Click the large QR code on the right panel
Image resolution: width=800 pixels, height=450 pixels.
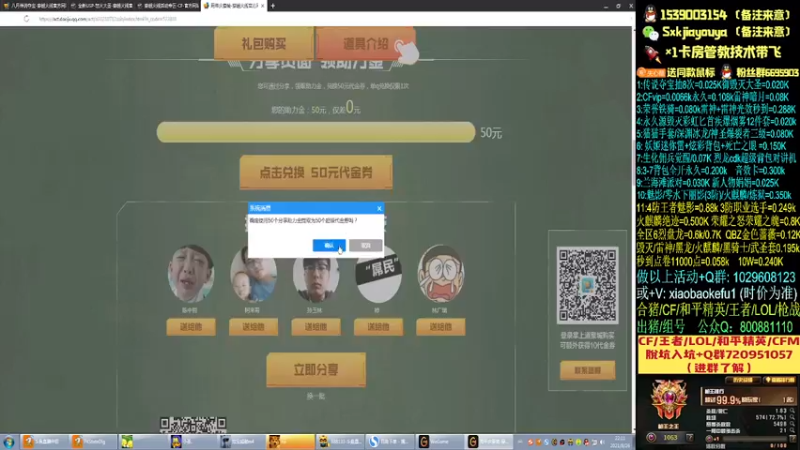click(x=587, y=285)
